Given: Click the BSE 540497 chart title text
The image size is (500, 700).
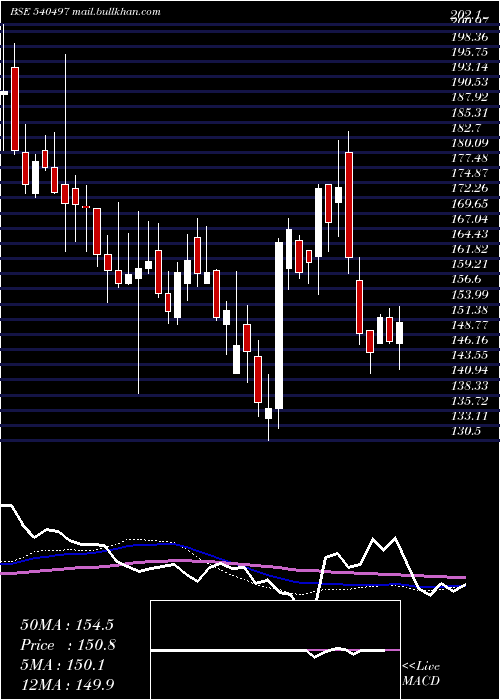Looking at the screenshot, I should [x=85, y=12].
